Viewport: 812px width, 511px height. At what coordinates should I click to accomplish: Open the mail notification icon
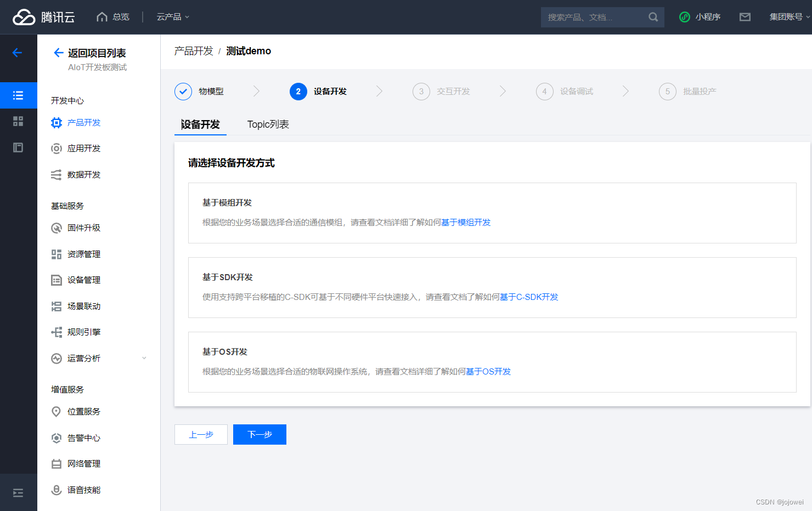click(x=745, y=17)
